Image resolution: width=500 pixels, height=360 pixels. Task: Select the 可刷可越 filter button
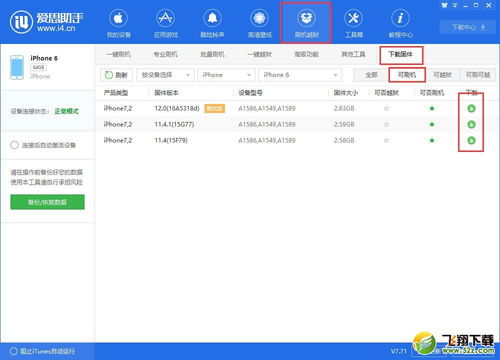(478, 75)
